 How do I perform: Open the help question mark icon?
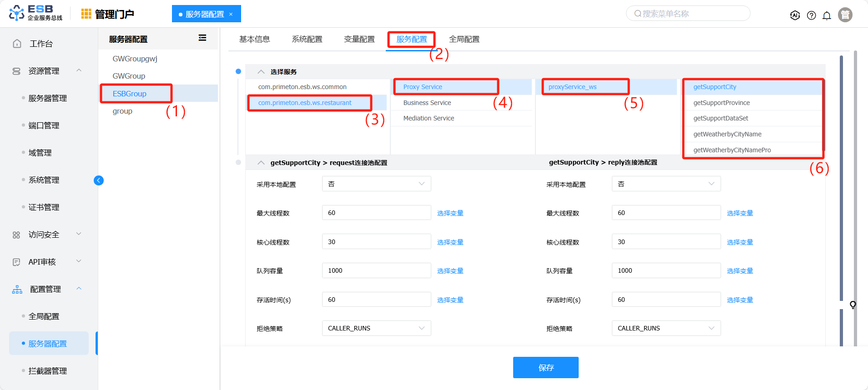[x=811, y=15]
